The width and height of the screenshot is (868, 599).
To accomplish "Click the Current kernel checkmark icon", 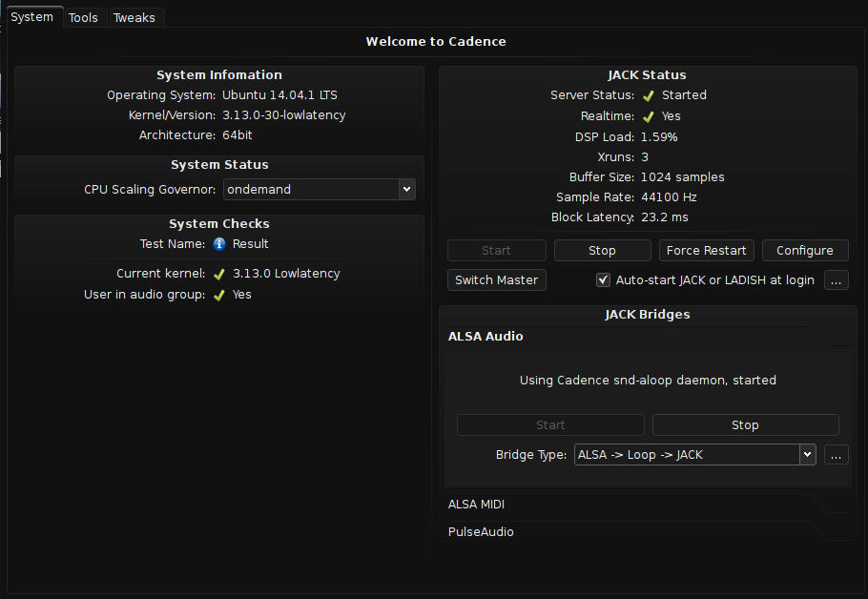I will tap(219, 274).
